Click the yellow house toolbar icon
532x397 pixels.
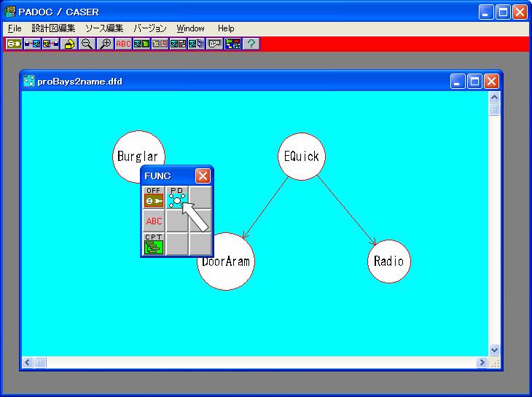pyautogui.click(x=69, y=44)
